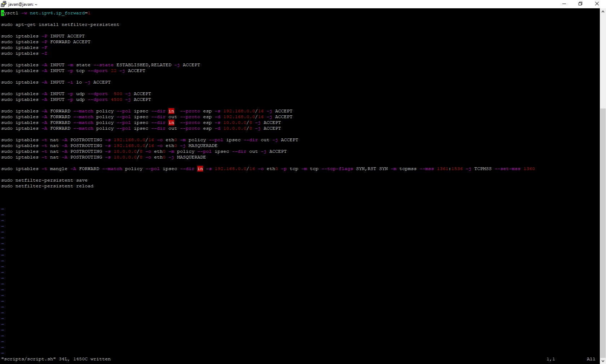This screenshot has height=364, width=606.
Task: Place cursor on 'sysctl -w net.ipv4.ip_forward=1' line
Action: coord(46,13)
